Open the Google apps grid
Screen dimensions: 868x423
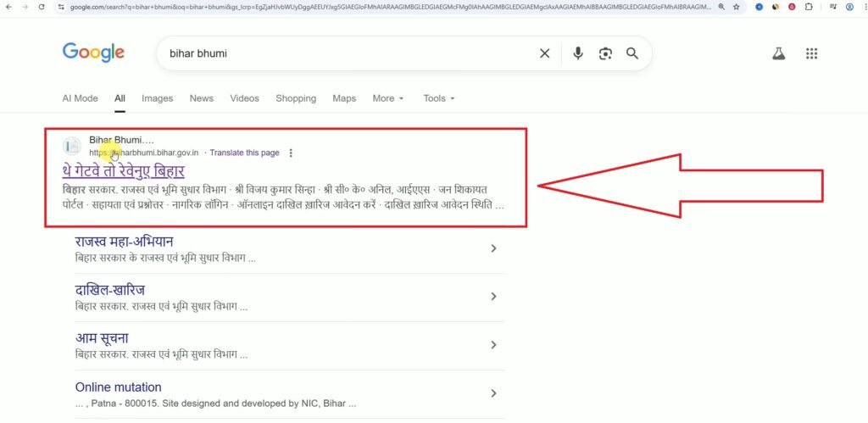pos(811,53)
